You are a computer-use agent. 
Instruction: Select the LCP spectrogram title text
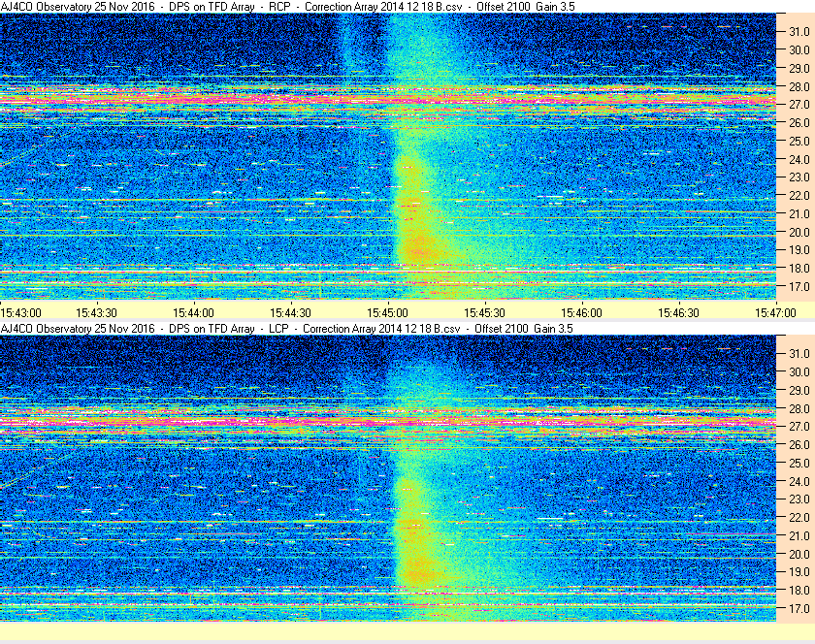click(287, 329)
